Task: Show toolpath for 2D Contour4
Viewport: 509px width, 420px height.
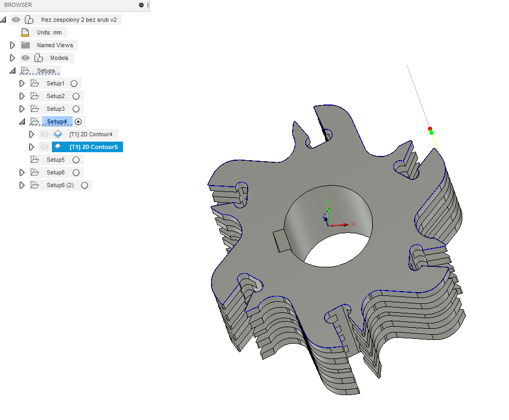Action: [45, 134]
